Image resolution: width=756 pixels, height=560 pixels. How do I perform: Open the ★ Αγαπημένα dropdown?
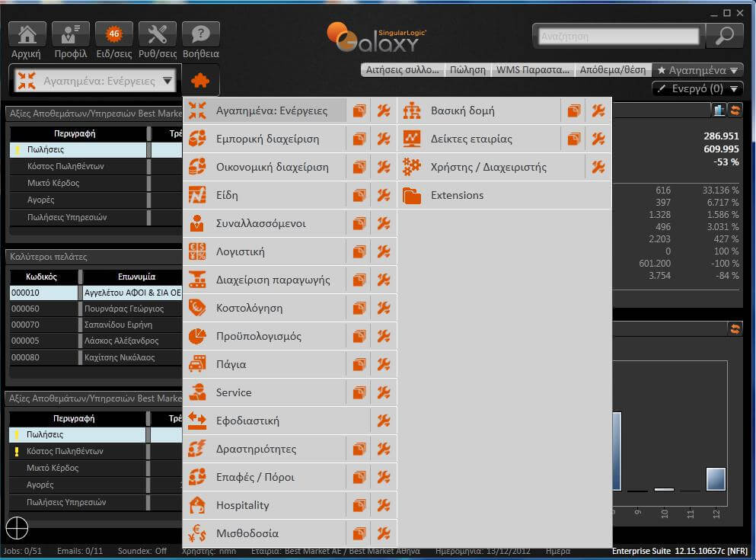click(698, 70)
